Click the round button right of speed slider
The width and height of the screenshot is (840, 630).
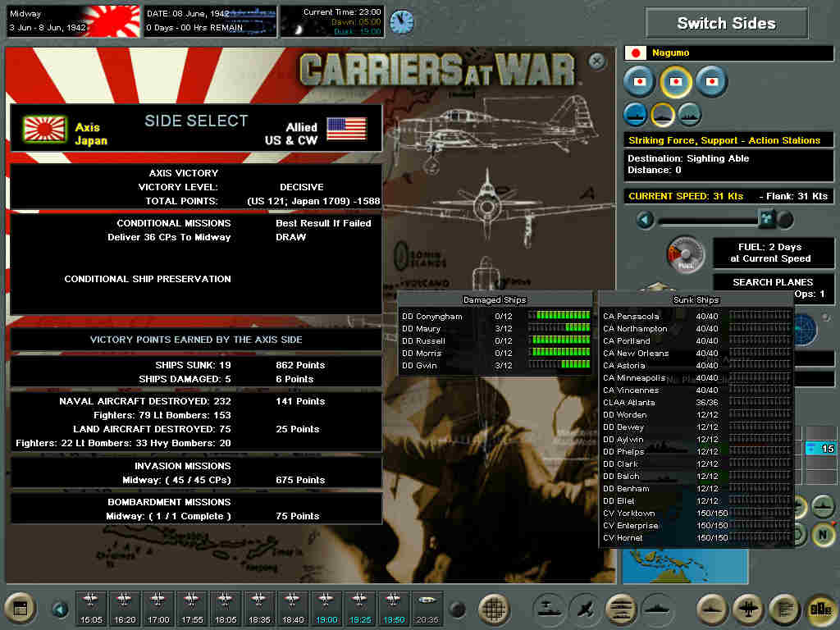click(785, 220)
